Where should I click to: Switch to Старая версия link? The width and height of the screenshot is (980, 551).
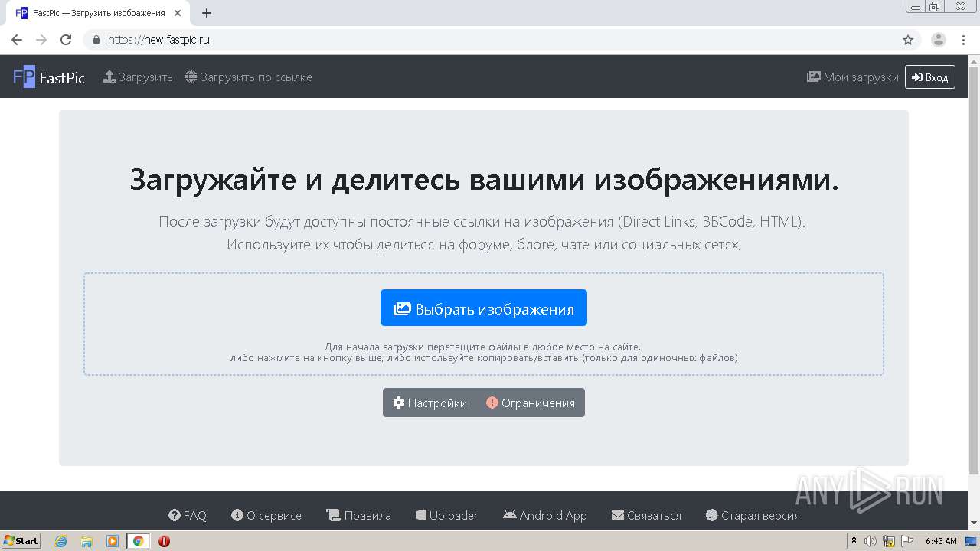(x=753, y=516)
